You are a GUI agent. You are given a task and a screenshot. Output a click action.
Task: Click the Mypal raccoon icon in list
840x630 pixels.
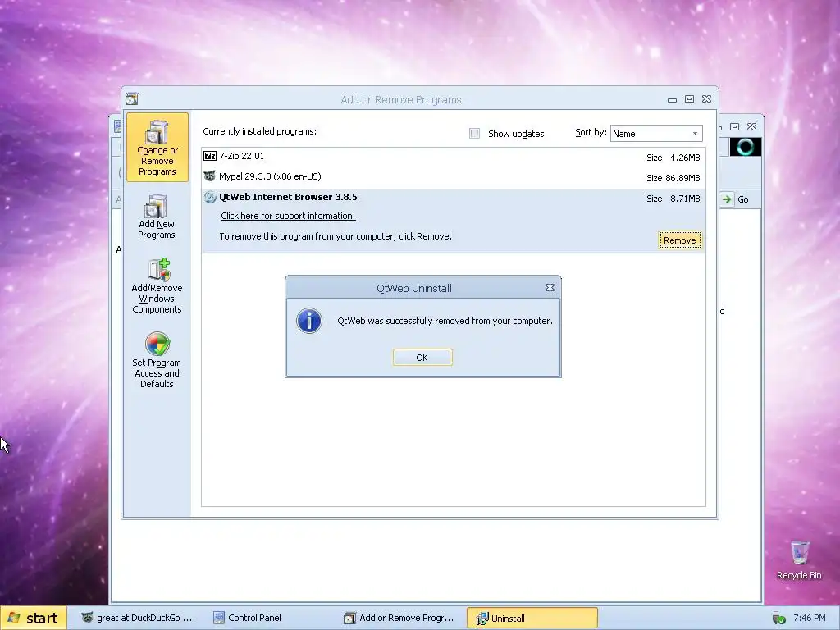coord(209,176)
